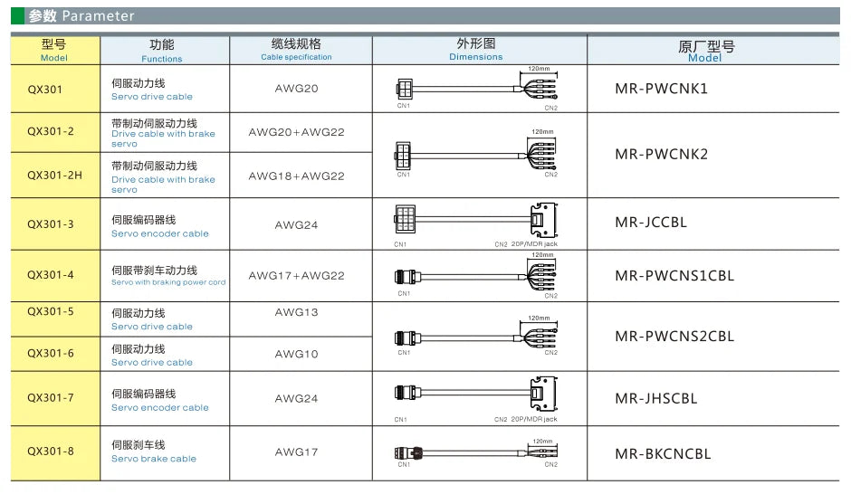Click the QX301-4 model cell

55,276
